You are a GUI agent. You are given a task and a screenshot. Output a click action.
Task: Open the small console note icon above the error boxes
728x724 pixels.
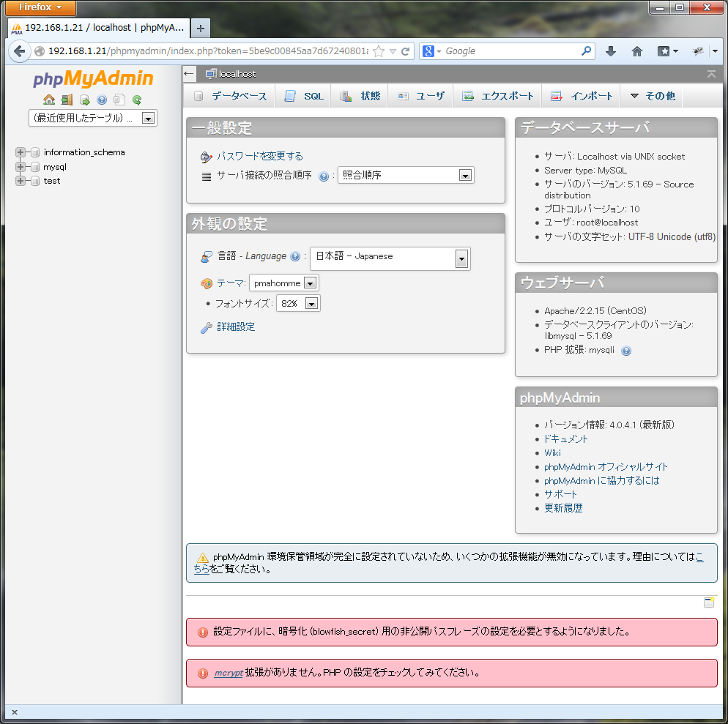click(709, 602)
